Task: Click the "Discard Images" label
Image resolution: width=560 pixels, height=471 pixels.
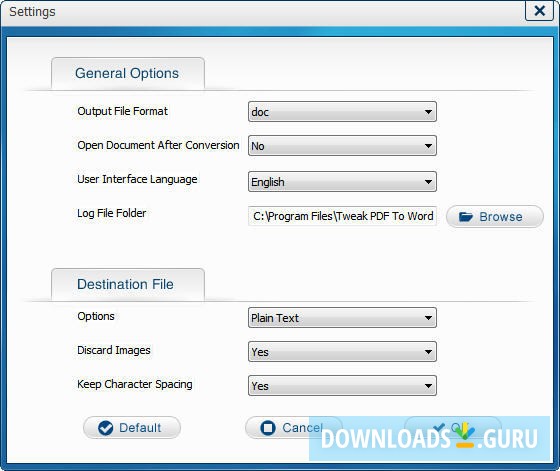Action: click(114, 350)
